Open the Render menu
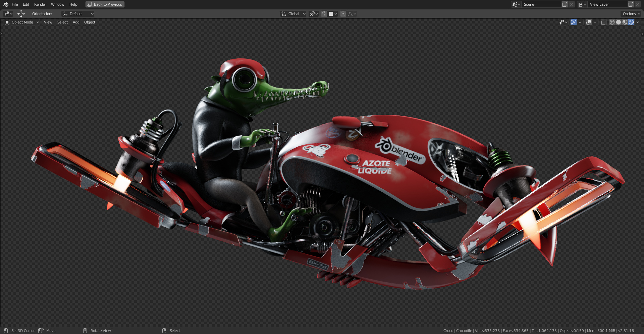 click(40, 4)
